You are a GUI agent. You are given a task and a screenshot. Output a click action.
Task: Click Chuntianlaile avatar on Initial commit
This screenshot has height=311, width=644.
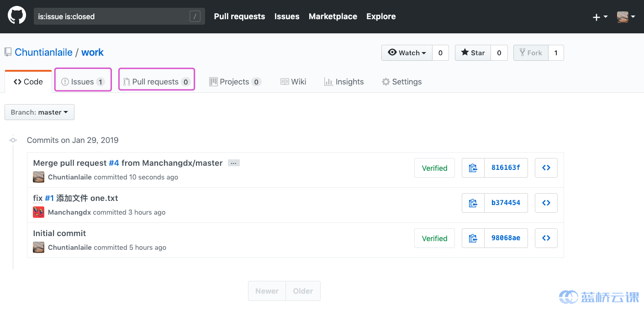[x=39, y=247]
